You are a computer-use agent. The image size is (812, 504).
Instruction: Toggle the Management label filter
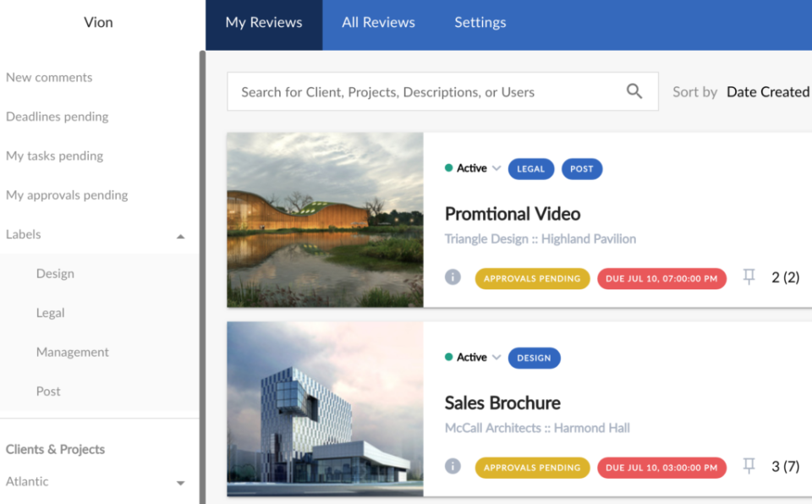pos(73,352)
